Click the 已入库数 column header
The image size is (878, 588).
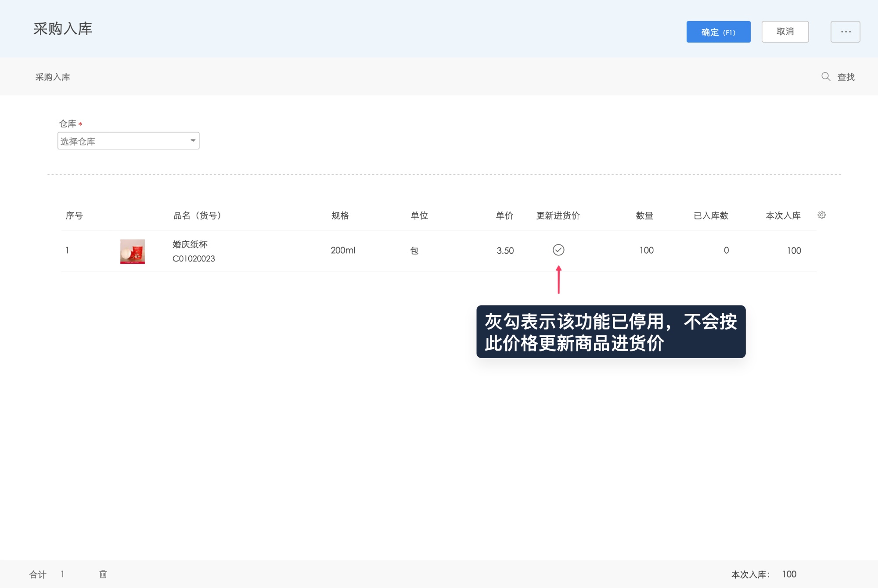point(711,215)
